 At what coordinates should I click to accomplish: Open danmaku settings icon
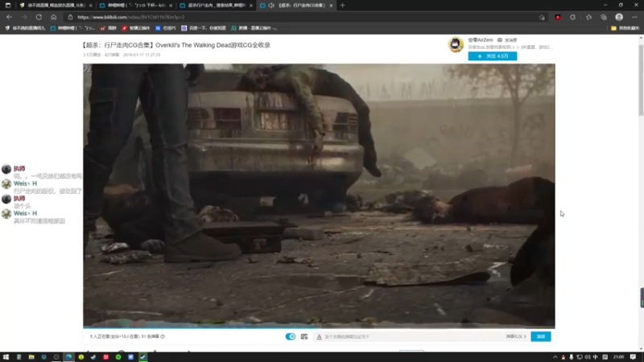click(x=304, y=336)
